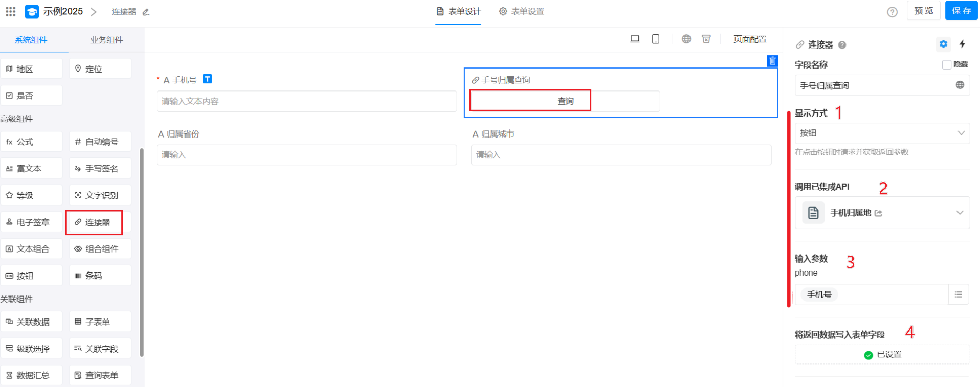The width and height of the screenshot is (980, 387).
Task: Switch to mobile preview layout icon
Action: (655, 39)
